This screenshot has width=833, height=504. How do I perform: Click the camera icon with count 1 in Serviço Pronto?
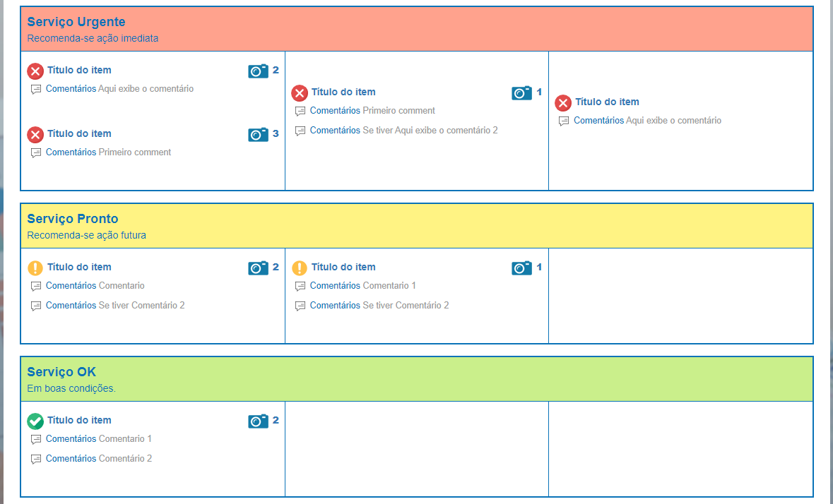521,268
